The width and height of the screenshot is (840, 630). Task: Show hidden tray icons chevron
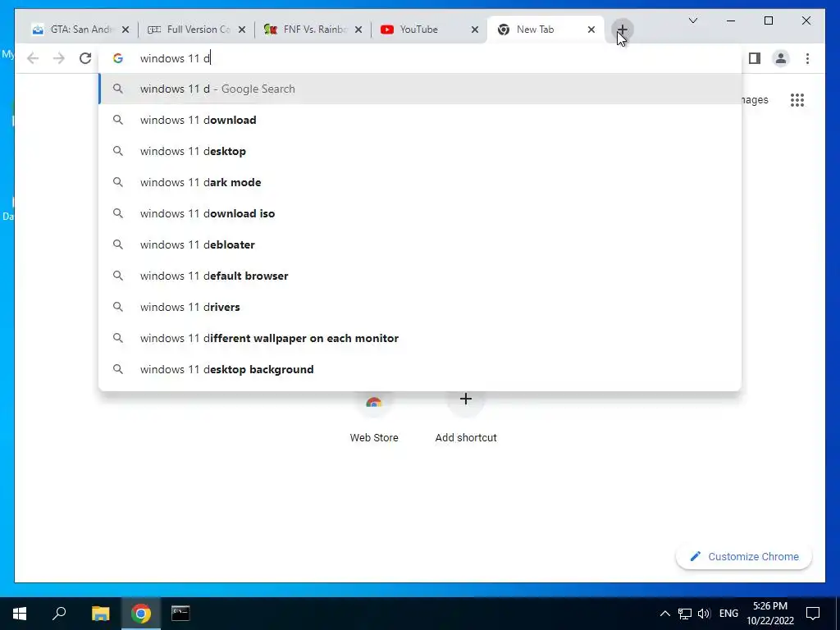(664, 614)
